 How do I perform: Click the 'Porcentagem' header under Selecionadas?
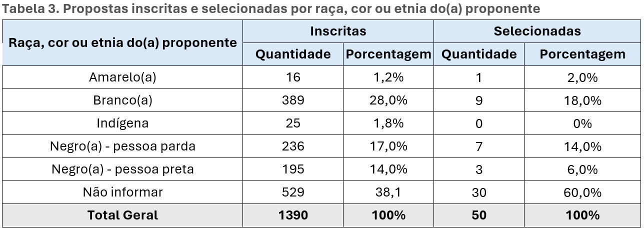(x=582, y=54)
